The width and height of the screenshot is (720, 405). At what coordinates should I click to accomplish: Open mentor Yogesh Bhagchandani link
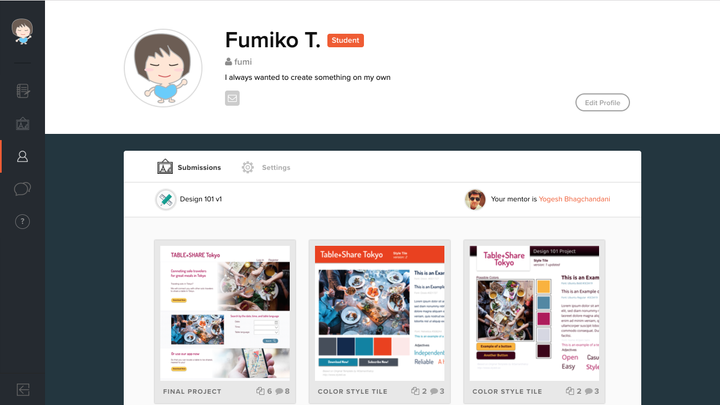pos(574,199)
